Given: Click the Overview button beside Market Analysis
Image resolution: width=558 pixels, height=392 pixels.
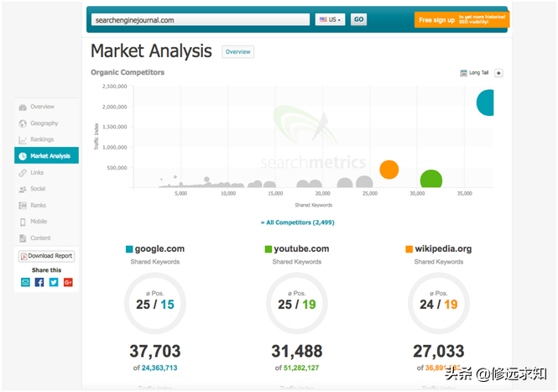Looking at the screenshot, I should (237, 52).
